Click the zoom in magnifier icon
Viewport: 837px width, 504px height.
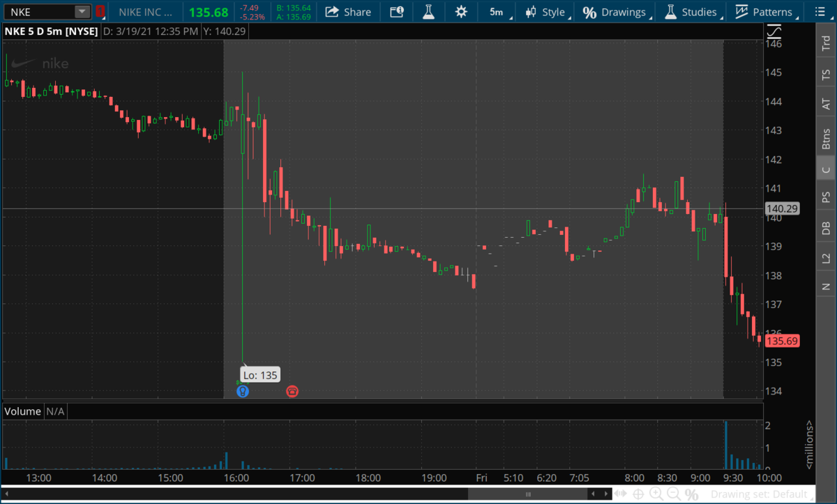[656, 494]
